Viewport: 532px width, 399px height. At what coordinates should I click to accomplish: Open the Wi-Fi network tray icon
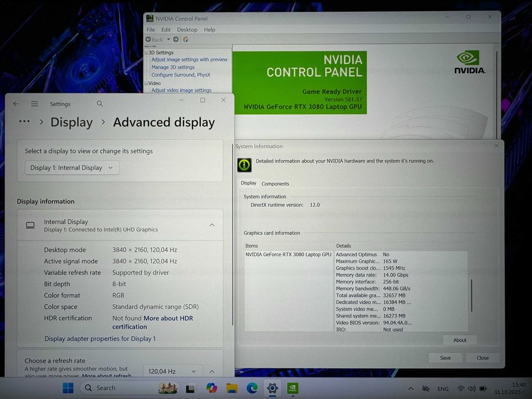460,389
